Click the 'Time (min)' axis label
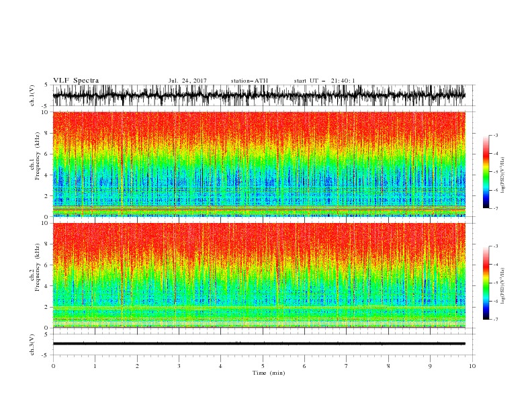The width and height of the screenshot is (532, 411). [269, 373]
